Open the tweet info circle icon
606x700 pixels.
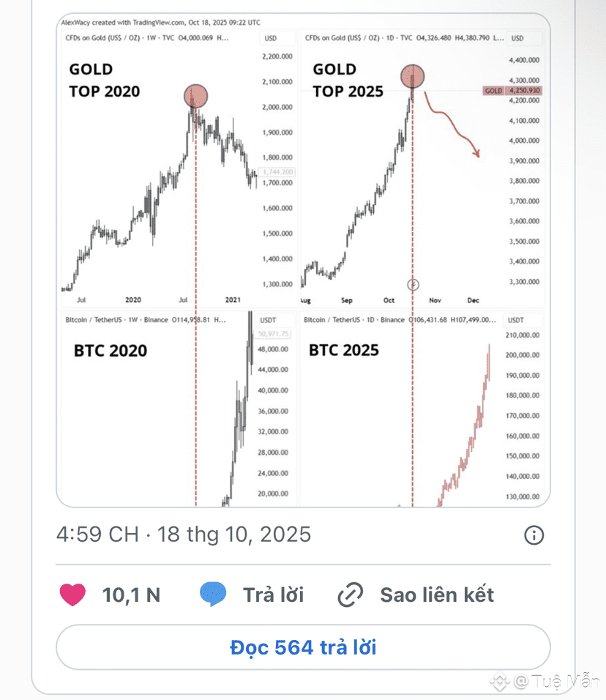click(534, 535)
